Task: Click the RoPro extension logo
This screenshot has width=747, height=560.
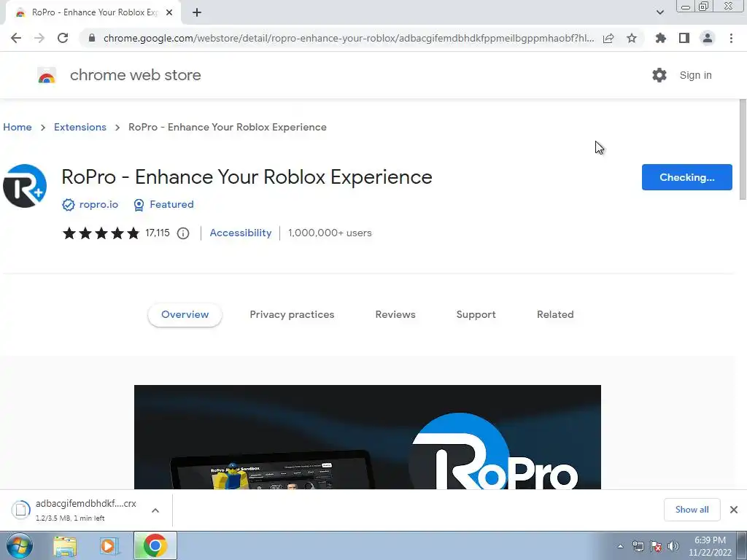Action: 25,186
